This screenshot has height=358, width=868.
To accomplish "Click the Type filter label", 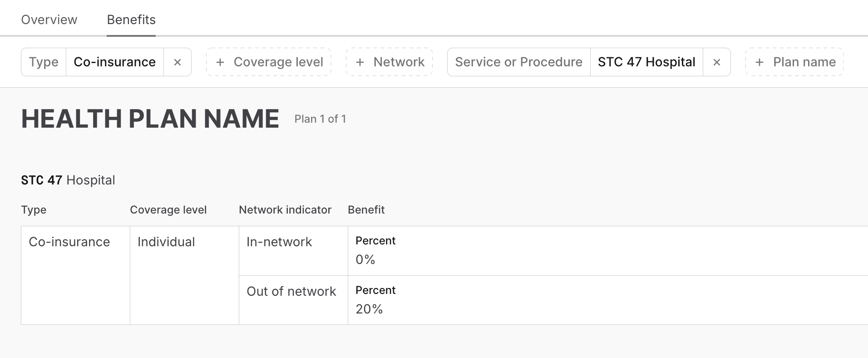I will [44, 62].
